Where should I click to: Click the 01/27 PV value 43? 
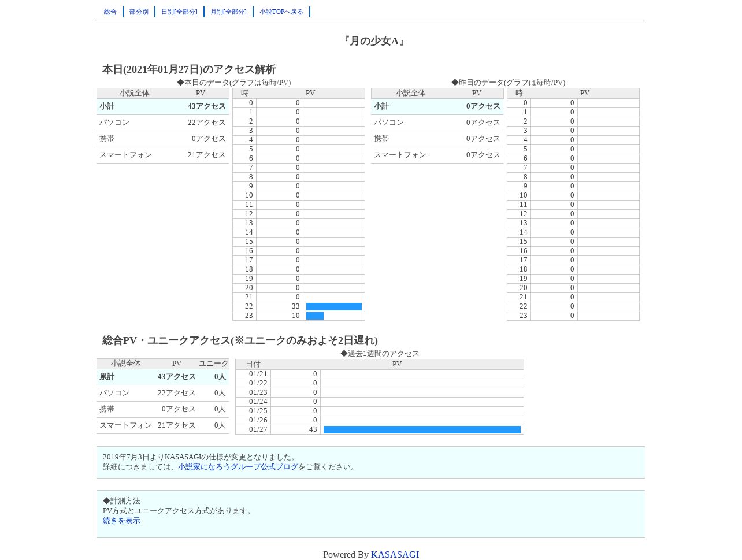coord(313,430)
